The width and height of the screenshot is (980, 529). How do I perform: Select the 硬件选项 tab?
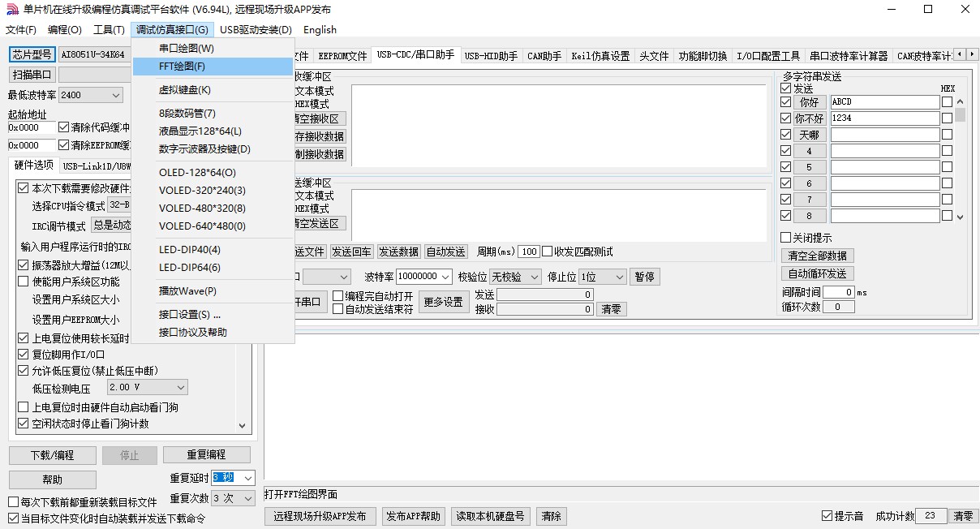tap(34, 166)
